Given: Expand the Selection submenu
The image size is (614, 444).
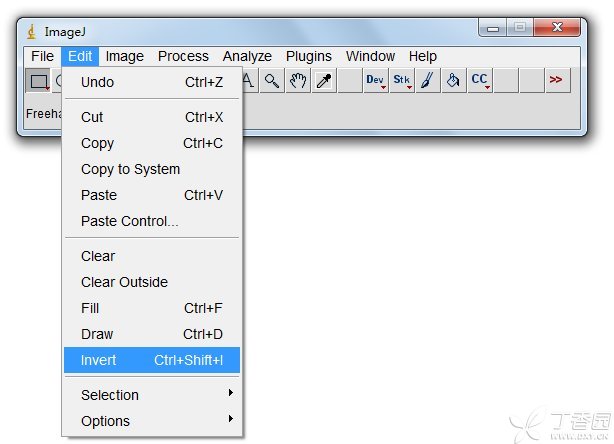Looking at the screenshot, I should point(152,395).
